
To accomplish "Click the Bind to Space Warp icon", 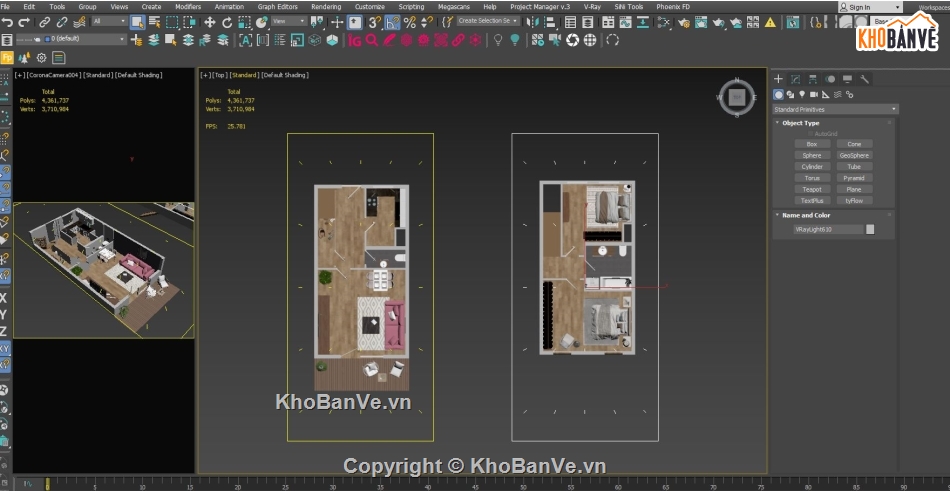I will (79, 22).
